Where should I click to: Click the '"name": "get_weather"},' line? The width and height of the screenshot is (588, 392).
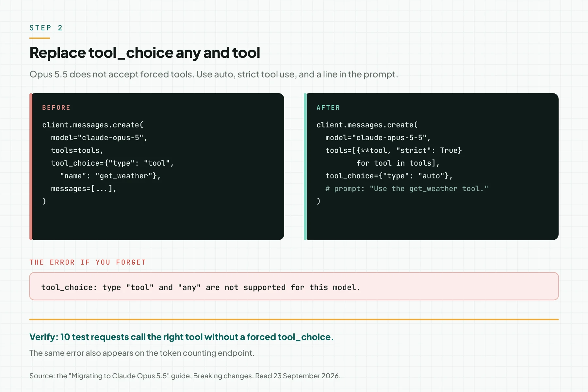point(110,176)
